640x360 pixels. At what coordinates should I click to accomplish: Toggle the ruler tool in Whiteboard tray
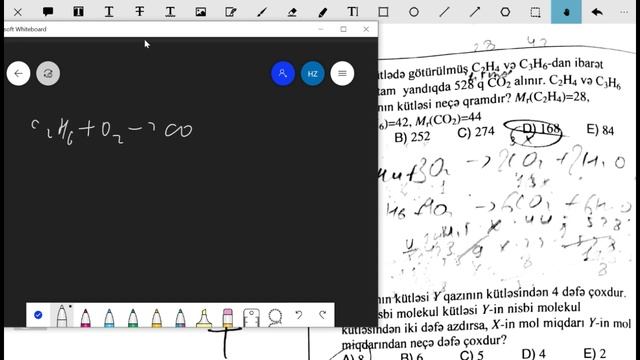click(251, 317)
